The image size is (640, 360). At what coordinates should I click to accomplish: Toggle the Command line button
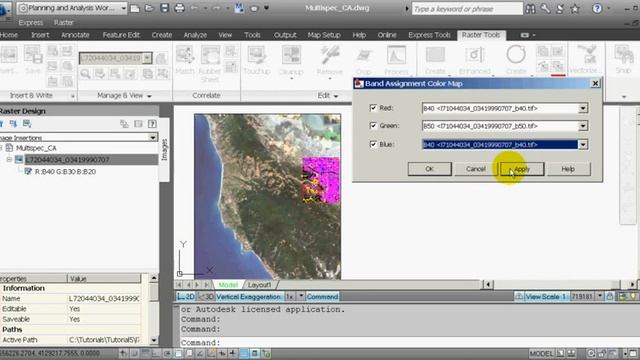pyautogui.click(x=322, y=296)
